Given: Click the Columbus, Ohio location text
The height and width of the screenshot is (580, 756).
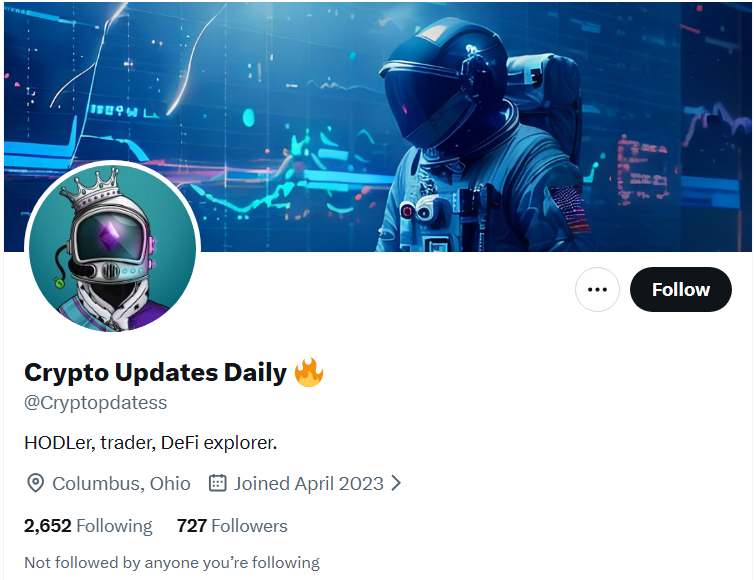Looking at the screenshot, I should (121, 483).
